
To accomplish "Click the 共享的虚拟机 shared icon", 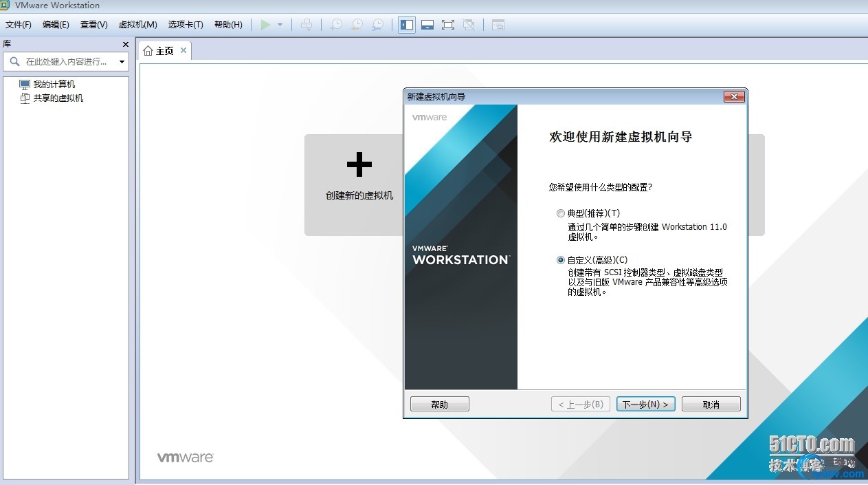I will 25,98.
